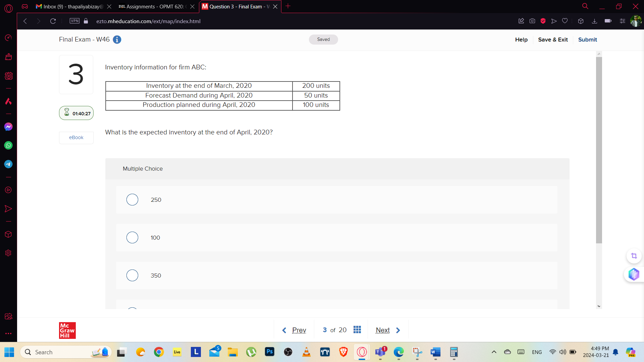
Task: Click the page vertical scrollbar thumb
Action: [x=599, y=150]
